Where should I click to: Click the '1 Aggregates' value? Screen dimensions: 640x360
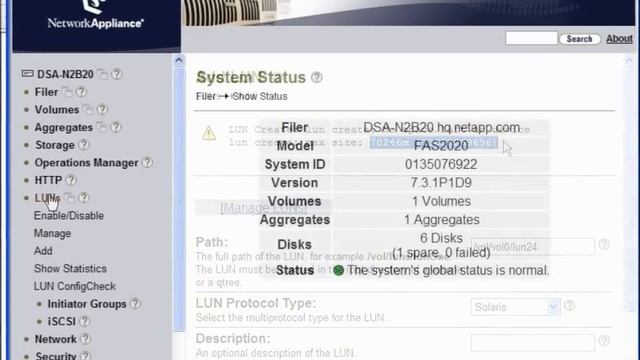click(442, 220)
